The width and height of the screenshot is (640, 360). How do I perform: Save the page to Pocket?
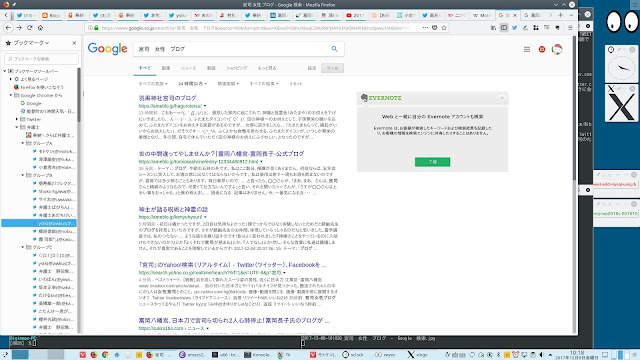click(435, 28)
